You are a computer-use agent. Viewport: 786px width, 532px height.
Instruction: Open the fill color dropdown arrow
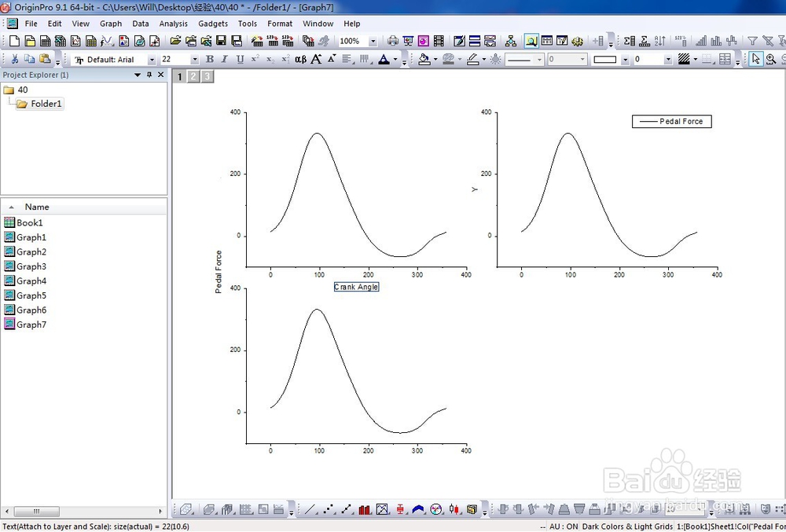pos(435,59)
